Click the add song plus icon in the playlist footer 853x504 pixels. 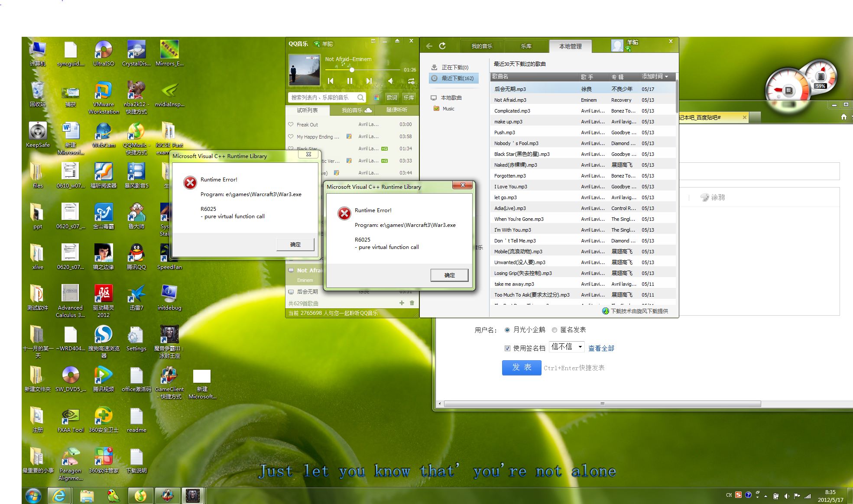click(x=402, y=303)
